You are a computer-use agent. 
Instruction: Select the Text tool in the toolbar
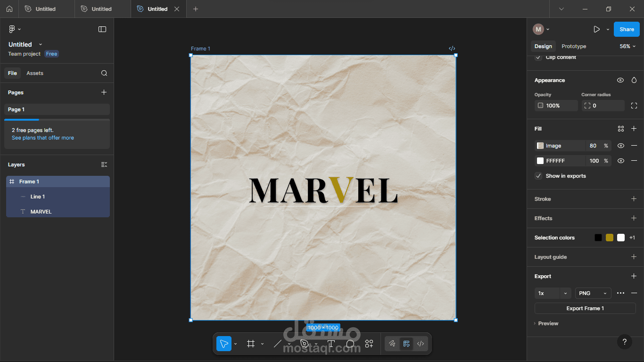(x=331, y=344)
